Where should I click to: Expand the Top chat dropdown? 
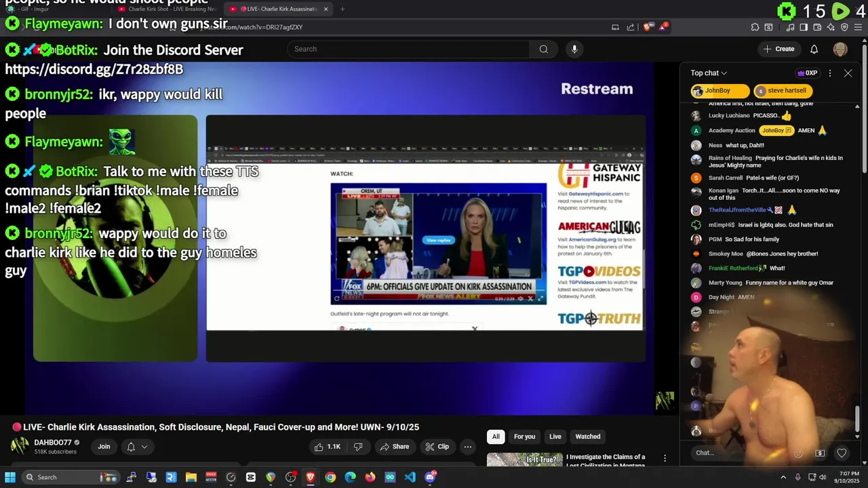click(x=709, y=73)
